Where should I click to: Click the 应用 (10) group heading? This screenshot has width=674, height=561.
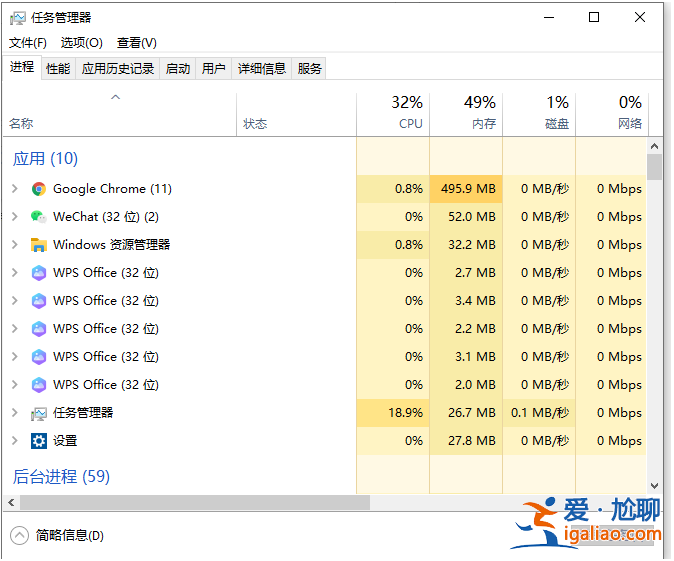click(45, 159)
